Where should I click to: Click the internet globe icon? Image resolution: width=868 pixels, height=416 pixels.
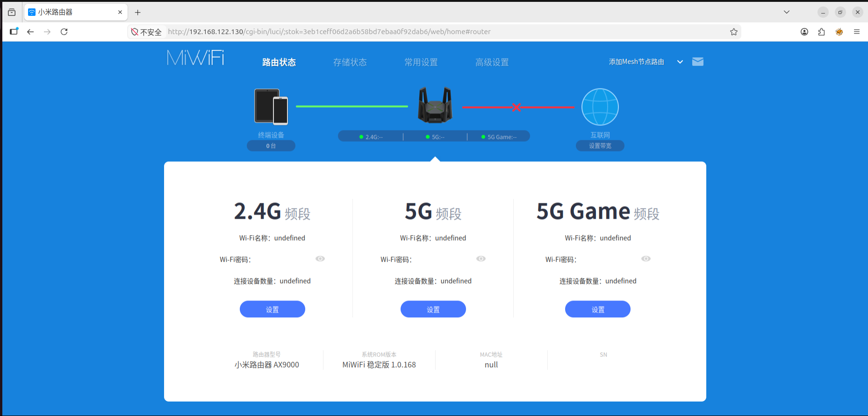pos(600,107)
